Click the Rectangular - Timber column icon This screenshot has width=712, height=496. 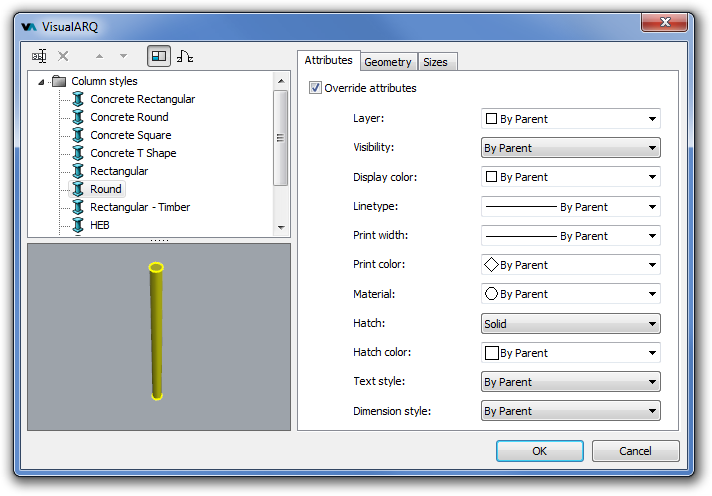click(x=78, y=207)
